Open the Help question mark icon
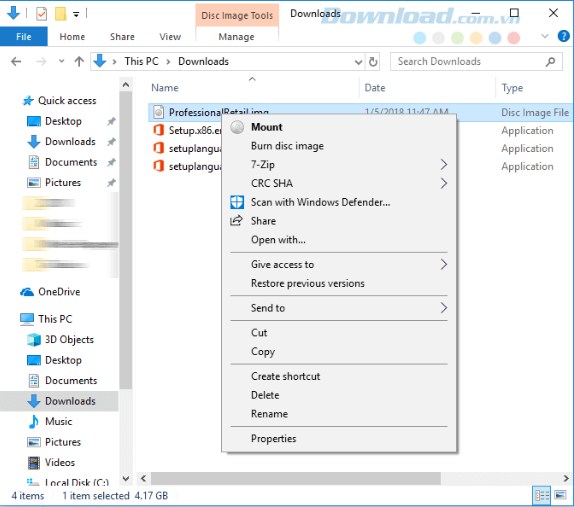Viewport: 574px width, 507px height. pyautogui.click(x=563, y=36)
